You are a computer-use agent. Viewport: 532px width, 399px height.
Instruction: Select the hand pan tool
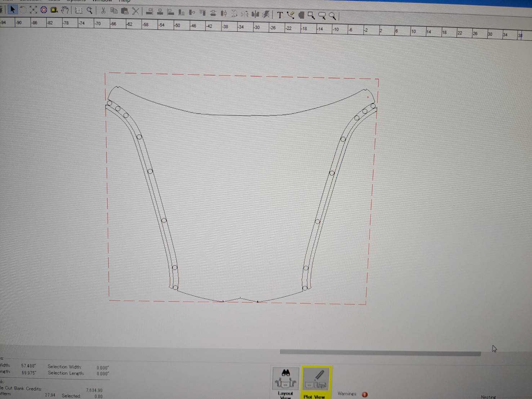[65, 10]
